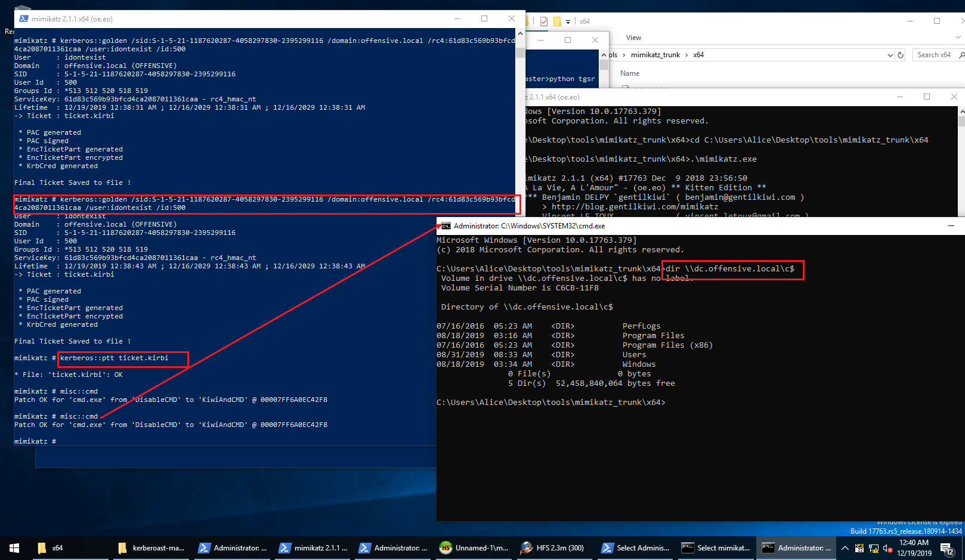The image size is (965, 560).
Task: Sort by the Name column header
Action: (x=630, y=73)
